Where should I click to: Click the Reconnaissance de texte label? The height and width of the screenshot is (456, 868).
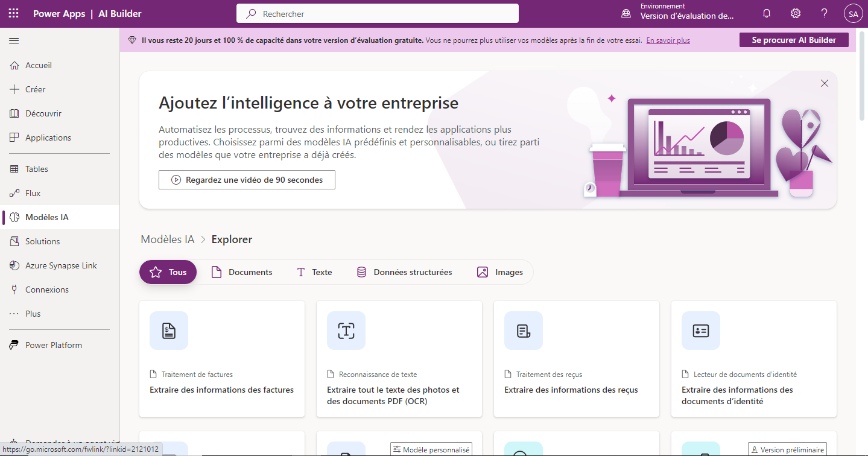coord(378,375)
